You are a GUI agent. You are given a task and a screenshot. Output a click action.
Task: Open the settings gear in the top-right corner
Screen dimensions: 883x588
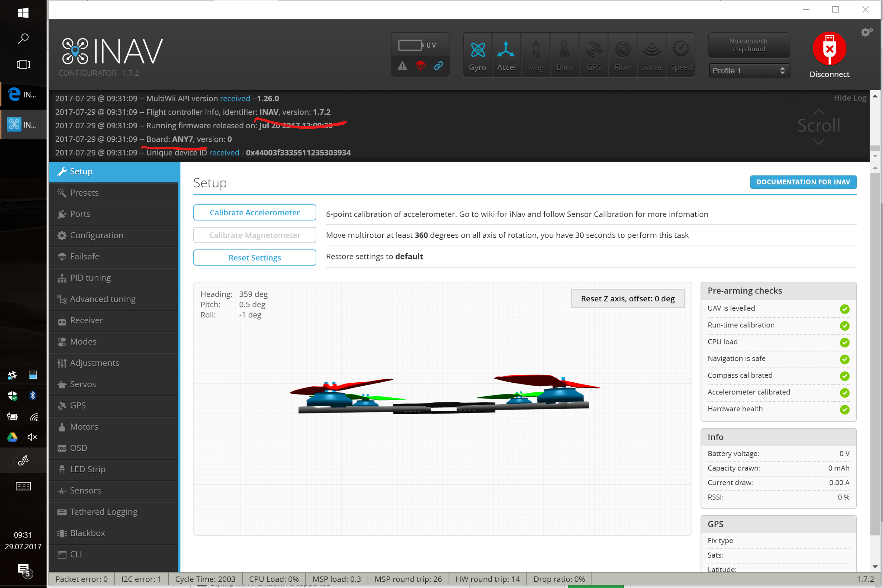pyautogui.click(x=867, y=32)
